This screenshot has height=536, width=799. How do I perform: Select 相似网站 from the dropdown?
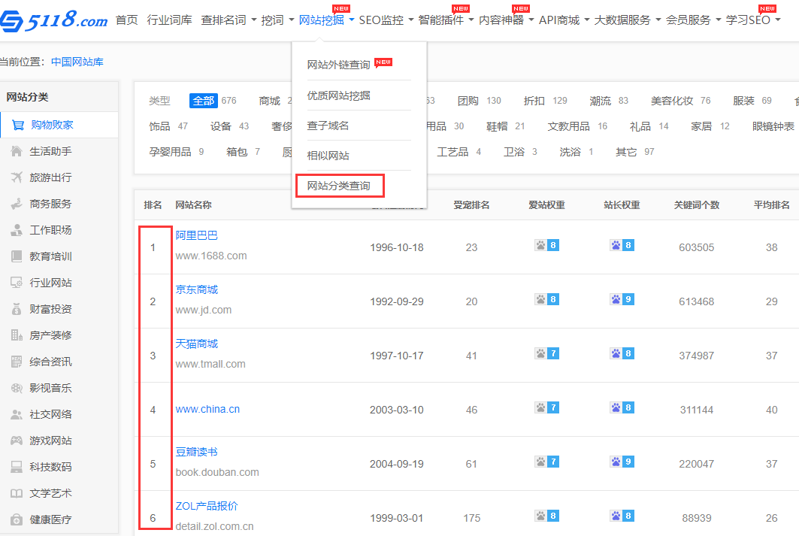[x=328, y=155]
